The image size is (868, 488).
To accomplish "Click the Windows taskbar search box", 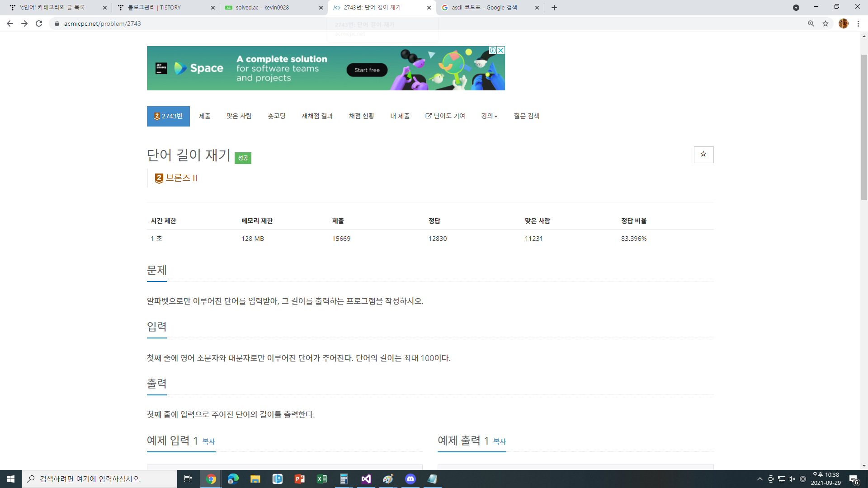I will pos(99,479).
